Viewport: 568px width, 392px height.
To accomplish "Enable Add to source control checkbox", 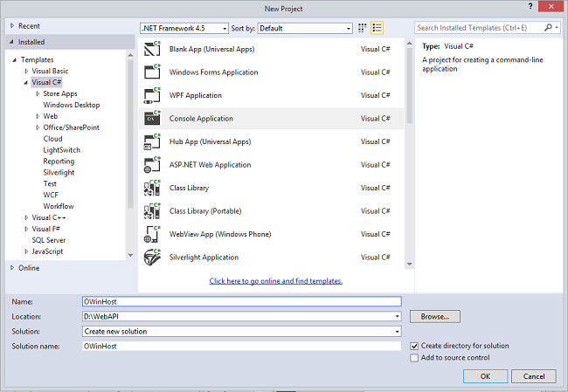I will pyautogui.click(x=414, y=358).
